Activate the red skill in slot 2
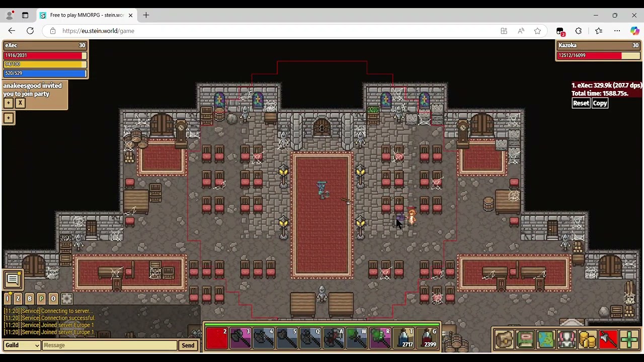This screenshot has width=644, height=362. [217, 337]
